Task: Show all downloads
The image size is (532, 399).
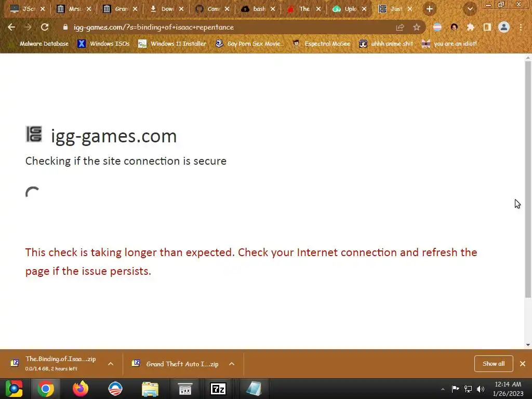Action: (494, 364)
